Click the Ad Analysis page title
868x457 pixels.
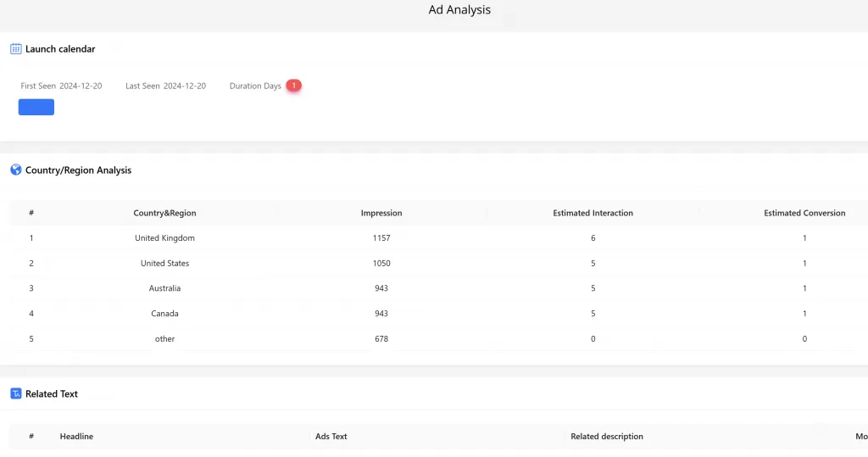tap(459, 10)
